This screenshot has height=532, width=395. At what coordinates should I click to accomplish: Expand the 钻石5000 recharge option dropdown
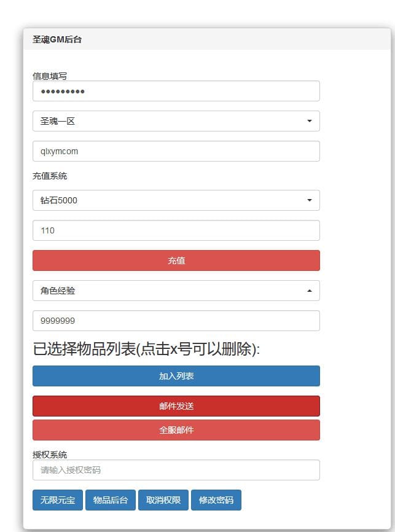(176, 200)
